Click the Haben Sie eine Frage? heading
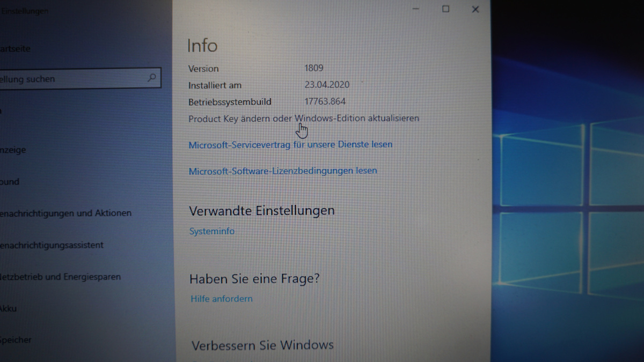The width and height of the screenshot is (644, 362). (x=254, y=278)
